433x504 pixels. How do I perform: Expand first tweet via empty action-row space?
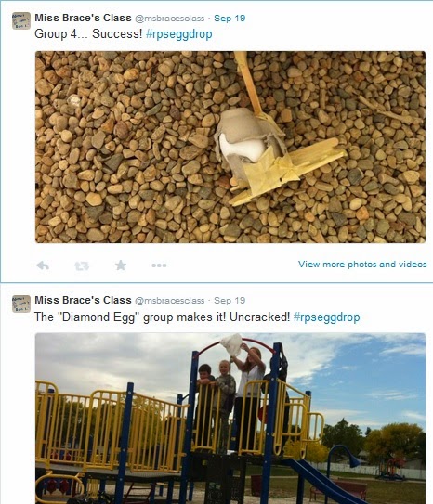[231, 265]
